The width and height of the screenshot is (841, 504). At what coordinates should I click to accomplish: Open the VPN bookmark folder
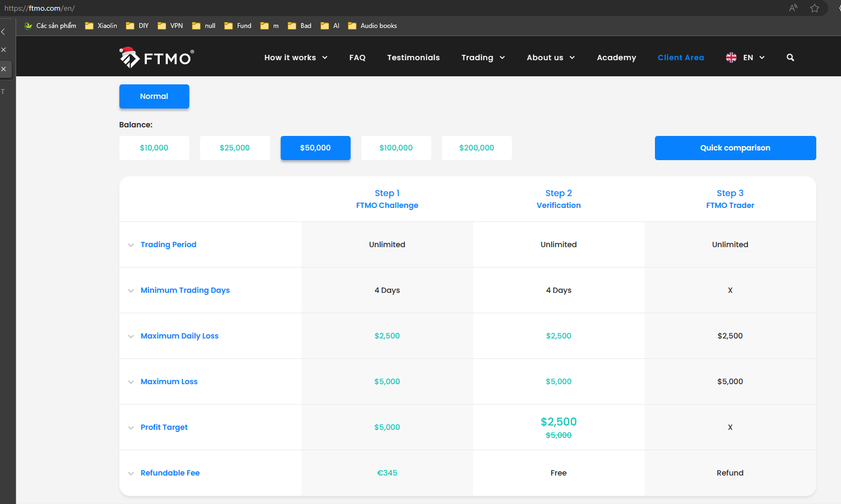point(170,26)
